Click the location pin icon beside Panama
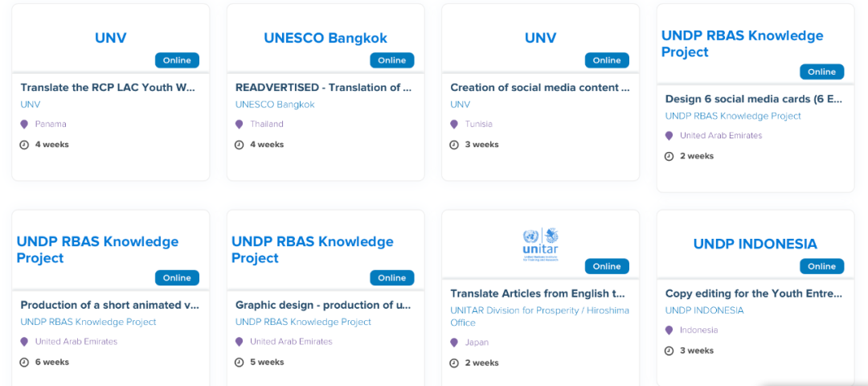The height and width of the screenshot is (386, 868). (24, 125)
